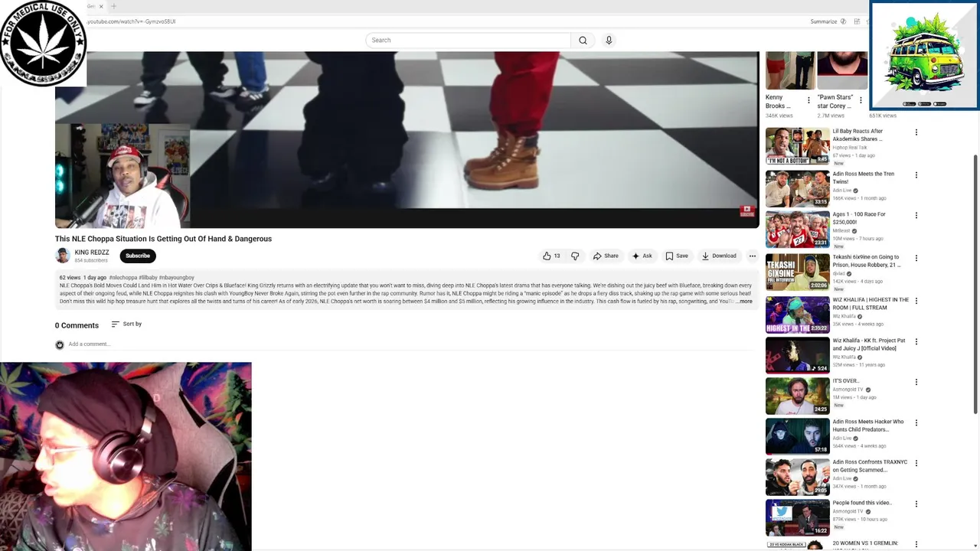This screenshot has height=551, width=980.
Task: Save the video to a playlist
Action: (676, 256)
